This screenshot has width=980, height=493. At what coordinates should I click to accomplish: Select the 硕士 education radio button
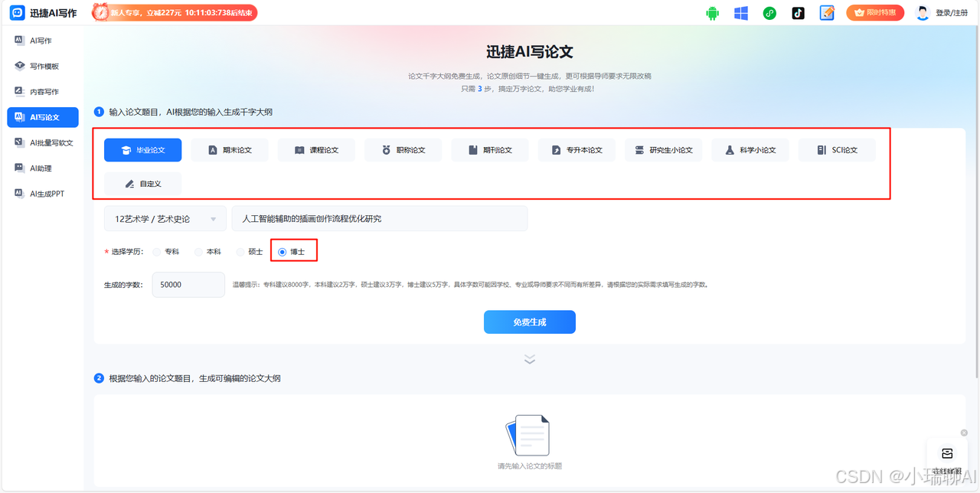point(240,251)
